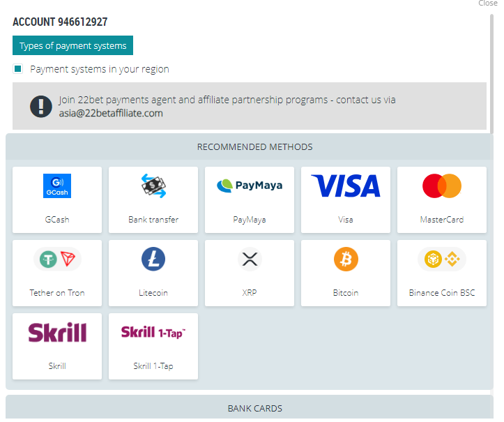Choose the MasterCard logo
The width and height of the screenshot is (504, 422).
(442, 186)
